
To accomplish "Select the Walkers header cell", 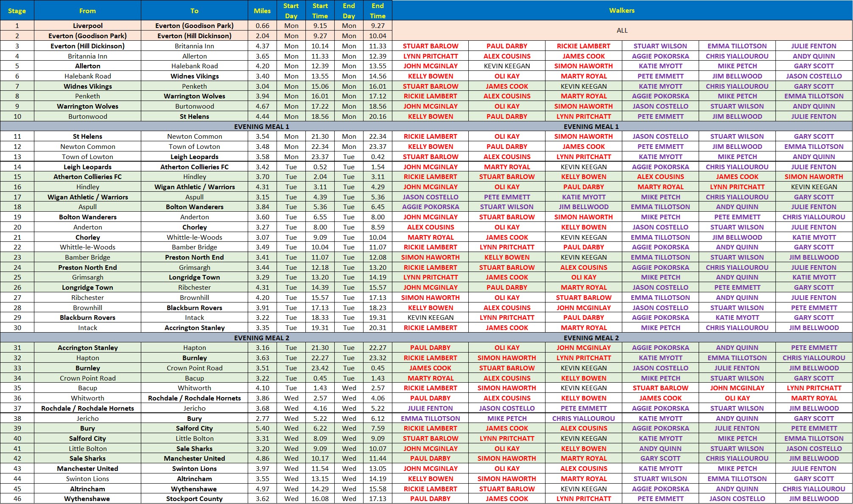I will pyautogui.click(x=622, y=11).
